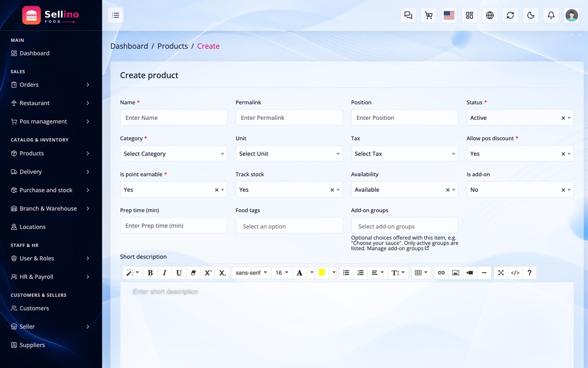The height and width of the screenshot is (368, 588).
Task: Click the refresh sync icon
Action: pos(510,15)
